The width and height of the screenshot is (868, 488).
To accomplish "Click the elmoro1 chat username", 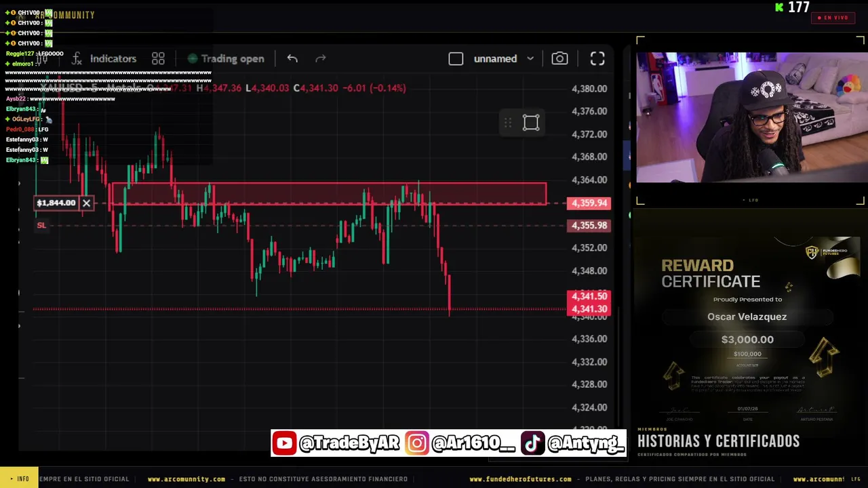I will click(23, 64).
